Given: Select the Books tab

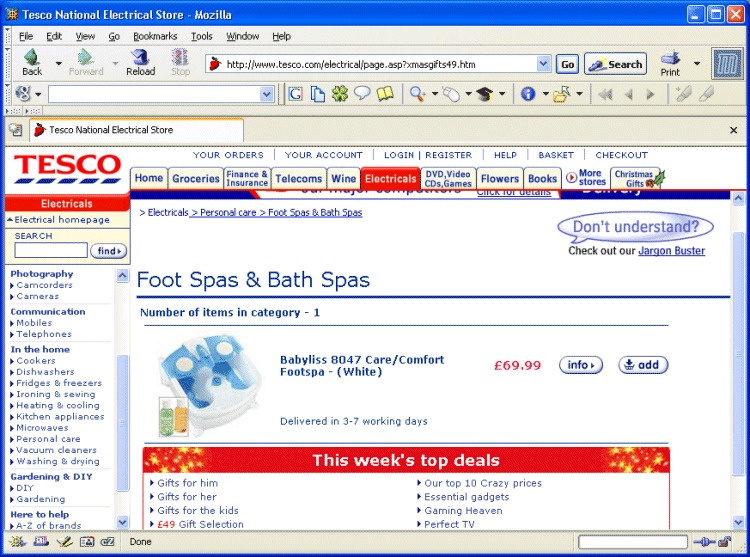Looking at the screenshot, I should (x=542, y=178).
